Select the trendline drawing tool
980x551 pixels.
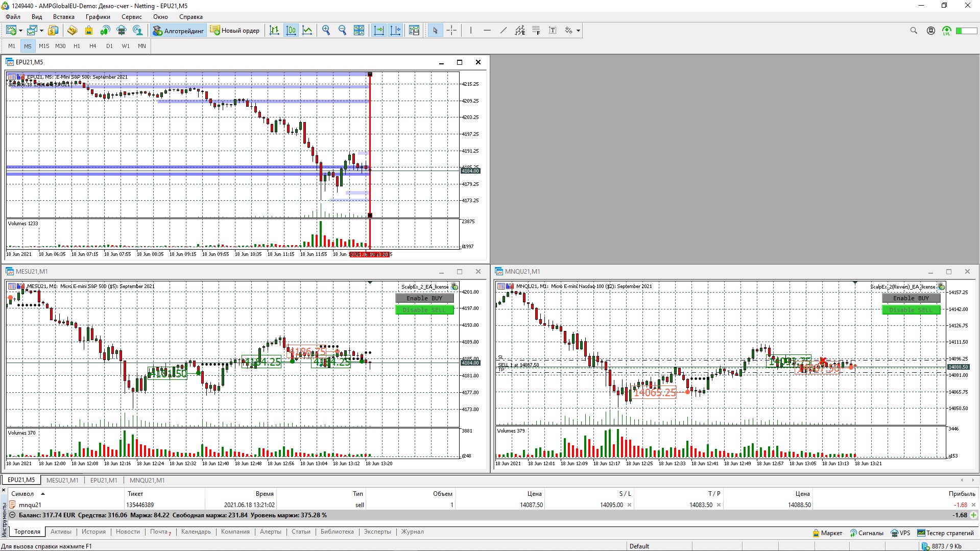tap(504, 31)
